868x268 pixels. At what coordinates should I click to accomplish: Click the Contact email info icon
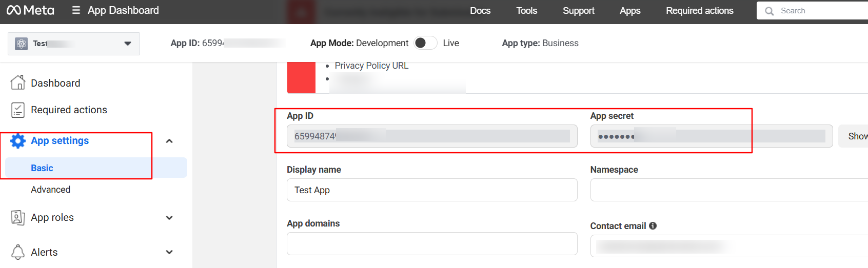653,225
